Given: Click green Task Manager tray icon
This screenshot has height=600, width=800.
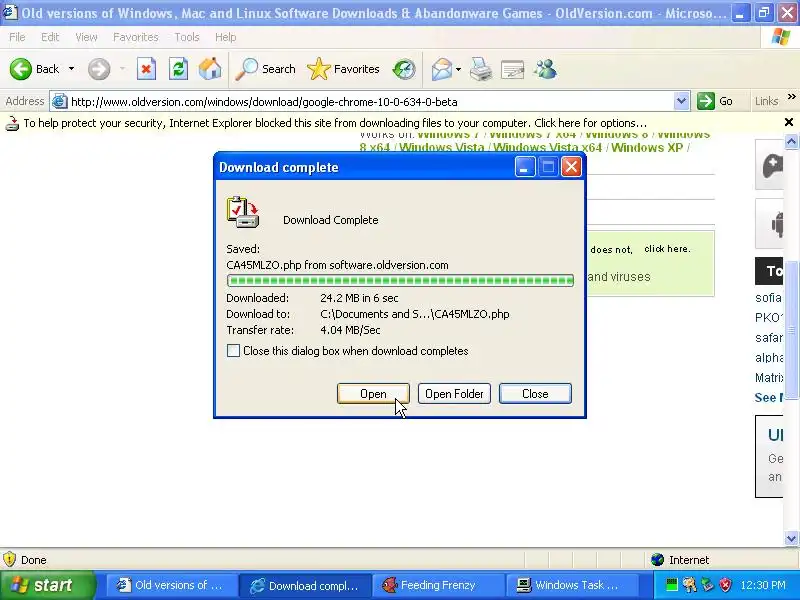Looking at the screenshot, I should tap(672, 584).
